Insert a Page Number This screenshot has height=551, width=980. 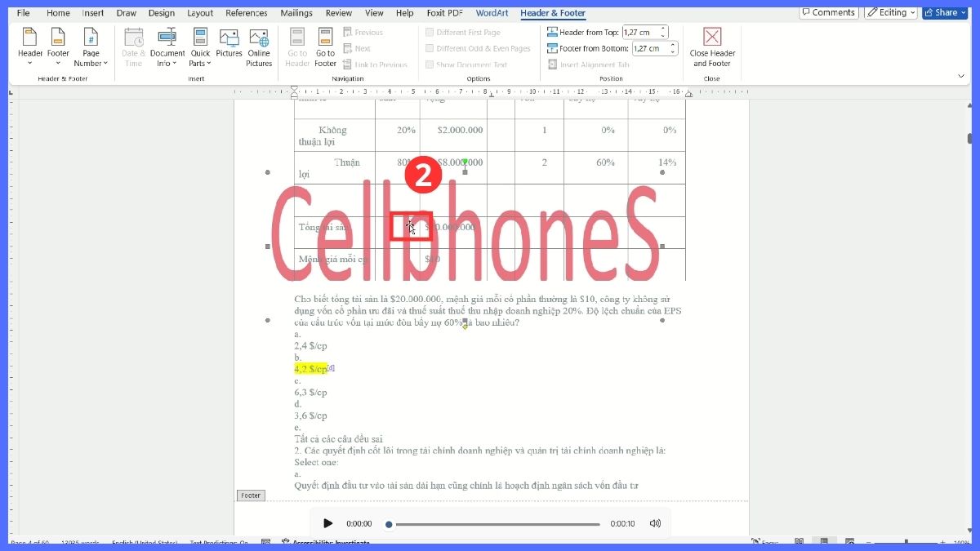tap(91, 47)
